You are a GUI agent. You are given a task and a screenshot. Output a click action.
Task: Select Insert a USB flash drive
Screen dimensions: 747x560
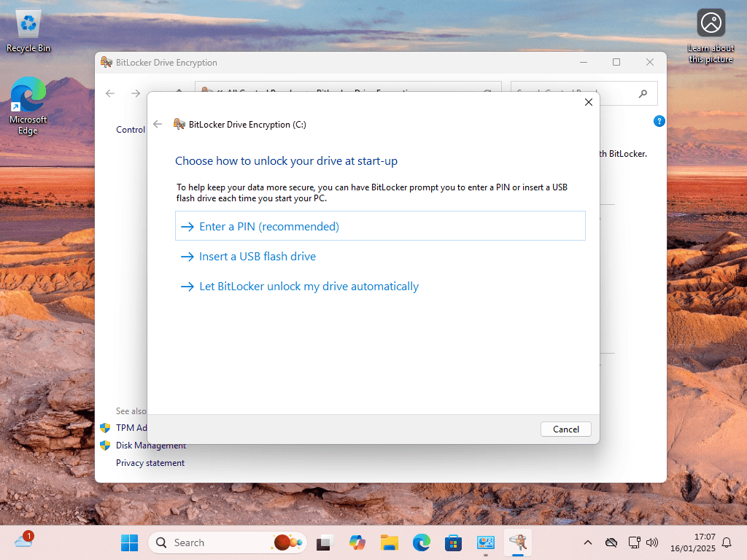[257, 257]
